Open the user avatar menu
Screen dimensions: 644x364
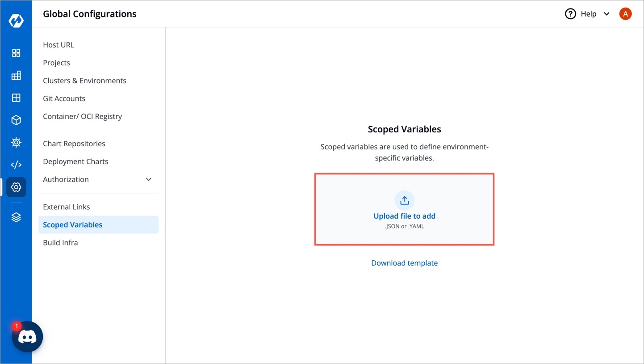tap(625, 14)
